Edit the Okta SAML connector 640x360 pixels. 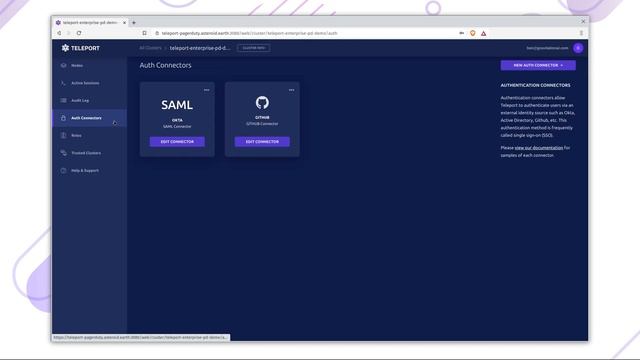tap(177, 142)
